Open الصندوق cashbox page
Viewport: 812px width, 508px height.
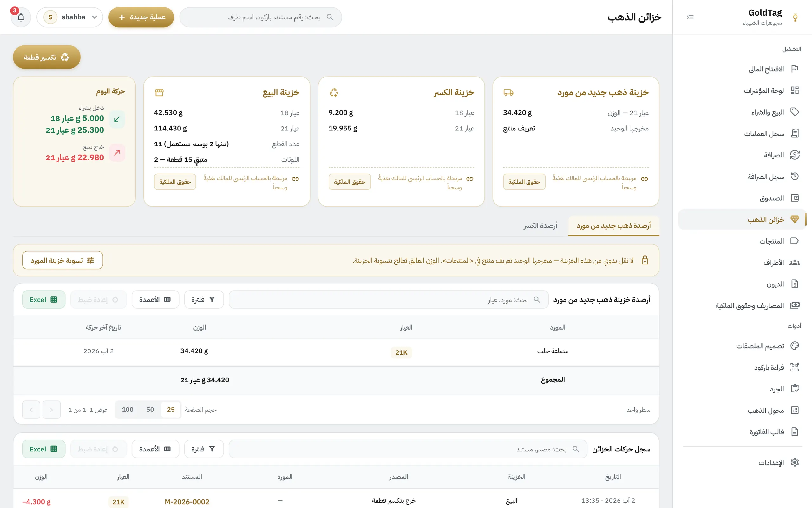(x=742, y=198)
